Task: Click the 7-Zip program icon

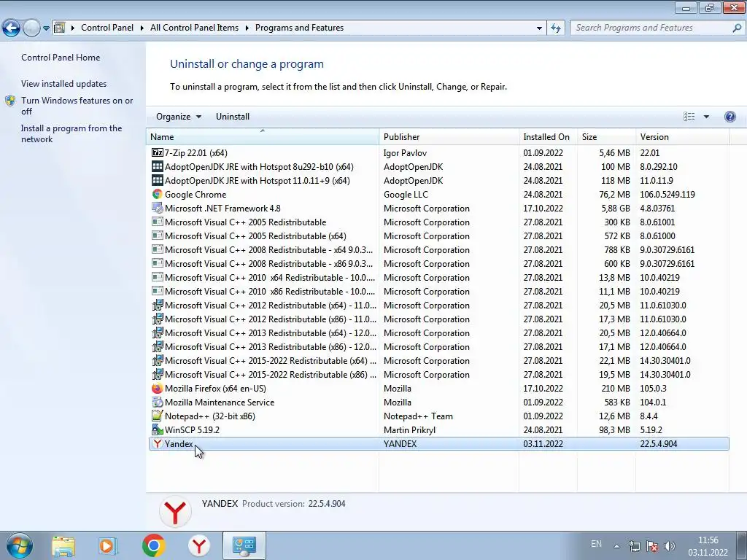Action: pyautogui.click(x=158, y=153)
